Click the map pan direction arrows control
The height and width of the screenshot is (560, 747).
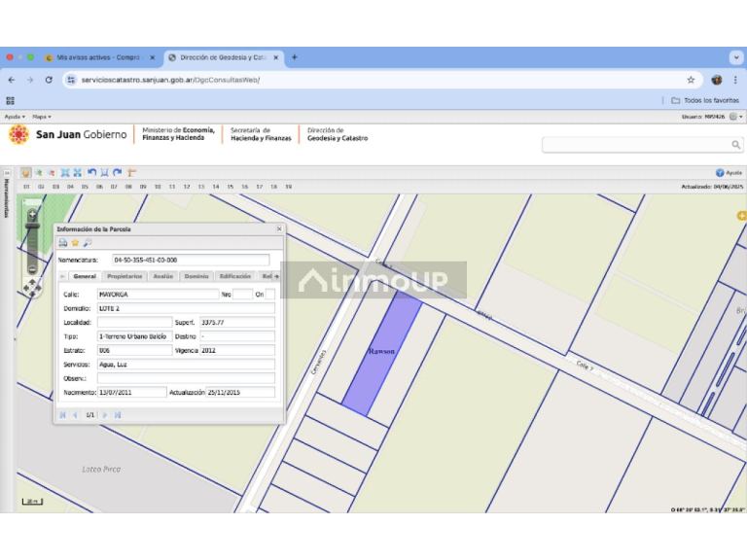click(x=32, y=288)
